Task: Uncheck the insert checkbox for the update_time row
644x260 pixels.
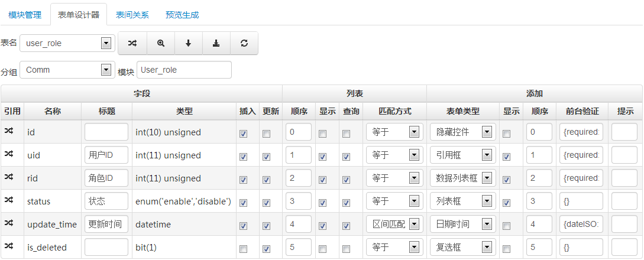Action: click(244, 226)
